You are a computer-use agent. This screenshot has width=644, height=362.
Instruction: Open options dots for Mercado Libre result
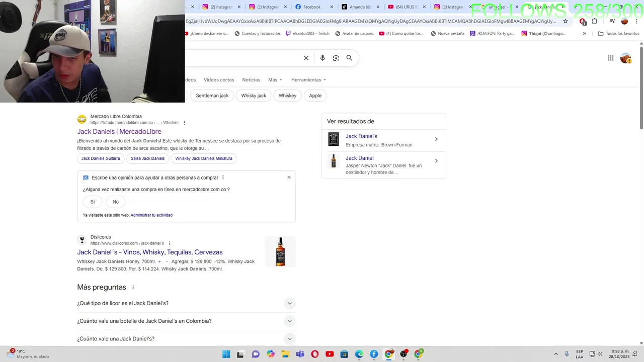[x=185, y=123]
